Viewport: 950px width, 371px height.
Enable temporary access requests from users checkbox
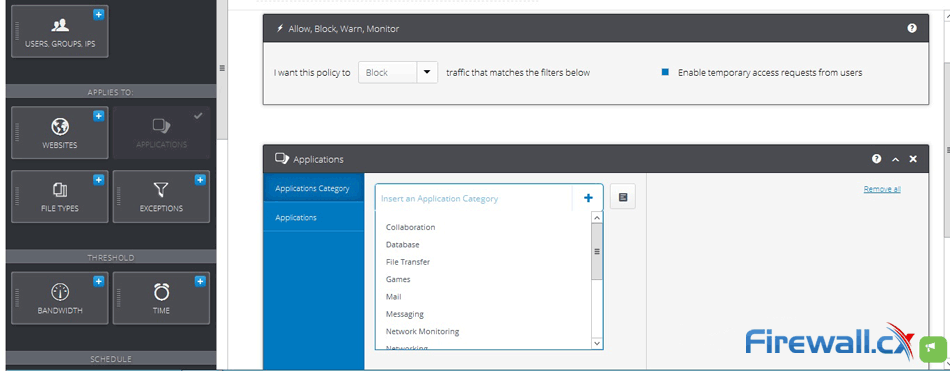point(665,72)
